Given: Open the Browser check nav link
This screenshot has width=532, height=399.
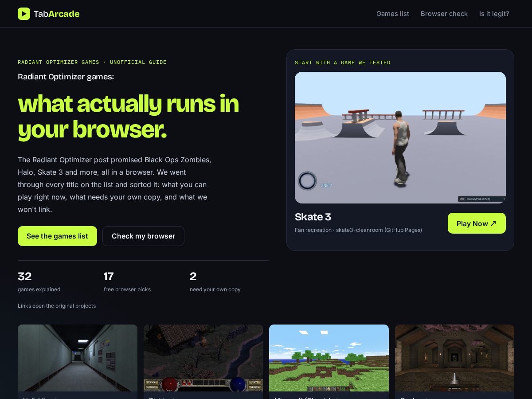Looking at the screenshot, I should tap(444, 14).
